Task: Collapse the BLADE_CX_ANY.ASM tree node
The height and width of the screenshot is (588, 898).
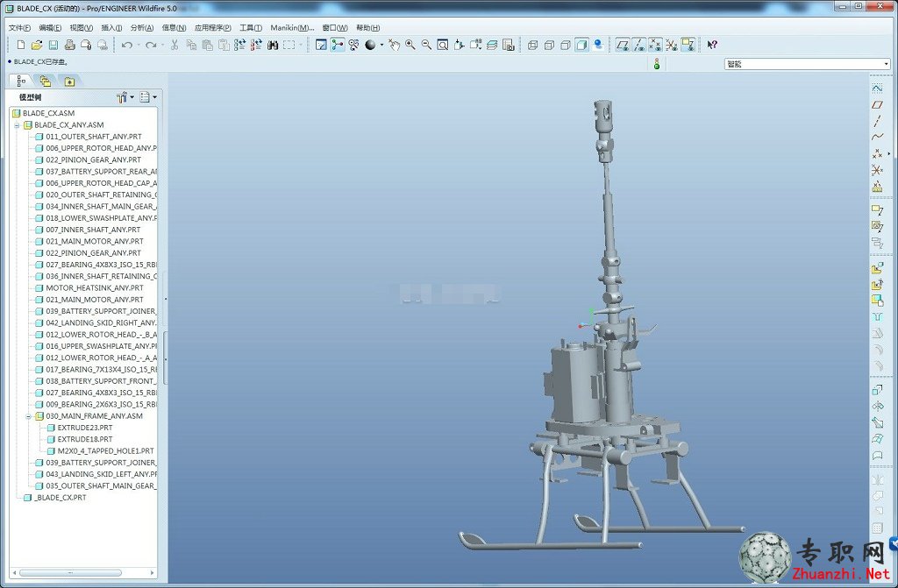Action: click(18, 125)
